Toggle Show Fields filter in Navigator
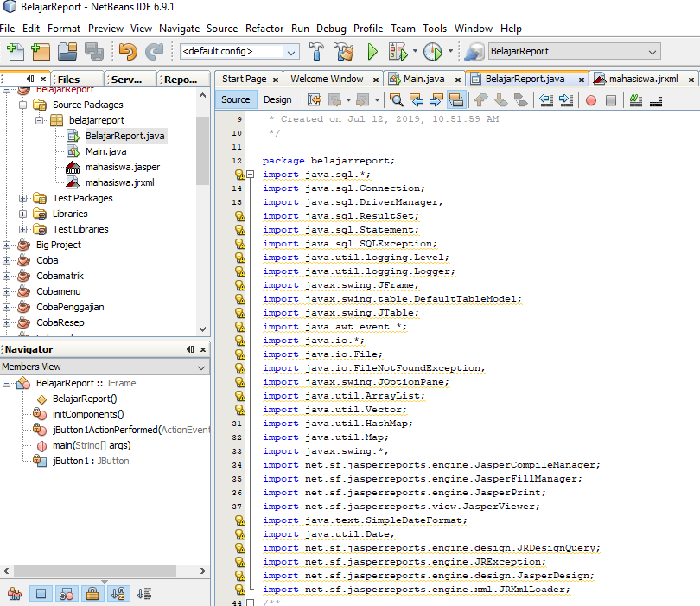 [41, 594]
